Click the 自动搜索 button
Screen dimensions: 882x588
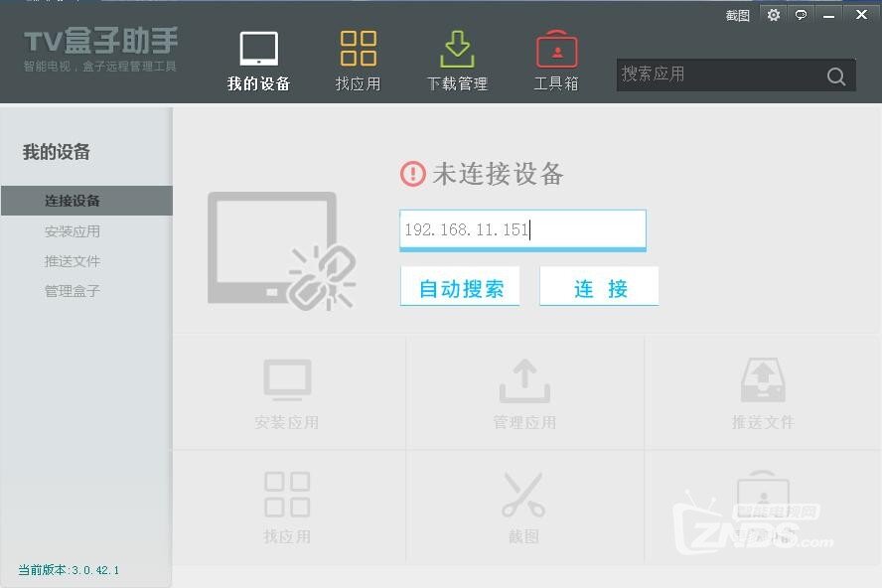[460, 287]
